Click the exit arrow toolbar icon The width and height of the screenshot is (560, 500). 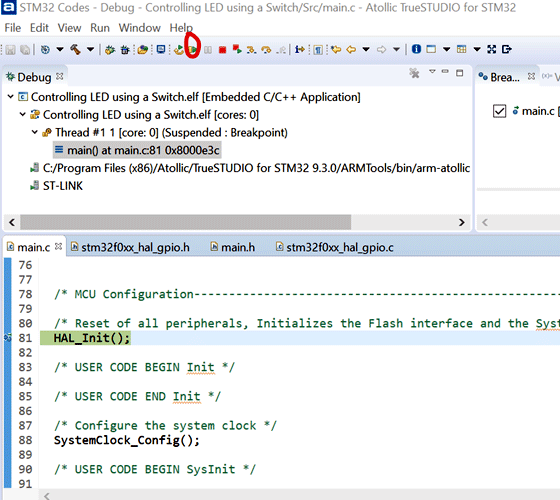507,49
